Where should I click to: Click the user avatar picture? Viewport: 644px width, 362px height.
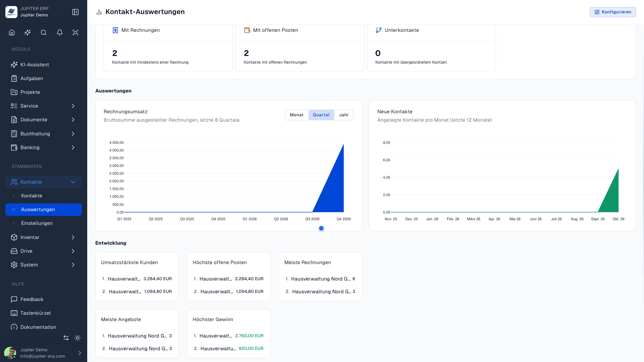(x=10, y=353)
